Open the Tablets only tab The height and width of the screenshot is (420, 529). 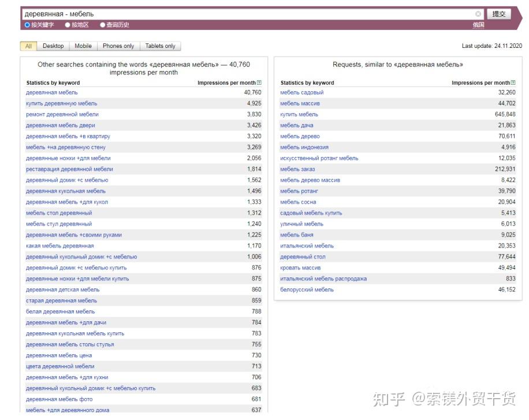[161, 46]
